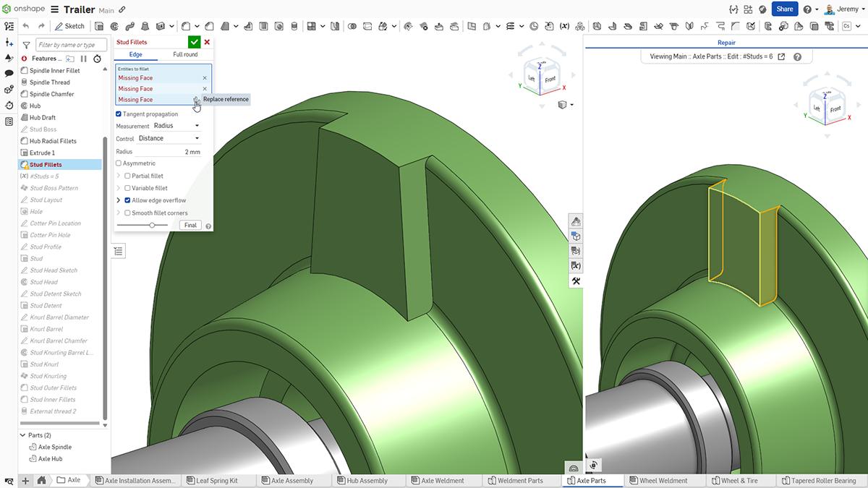
Task: Click the Share button
Action: (x=784, y=9)
